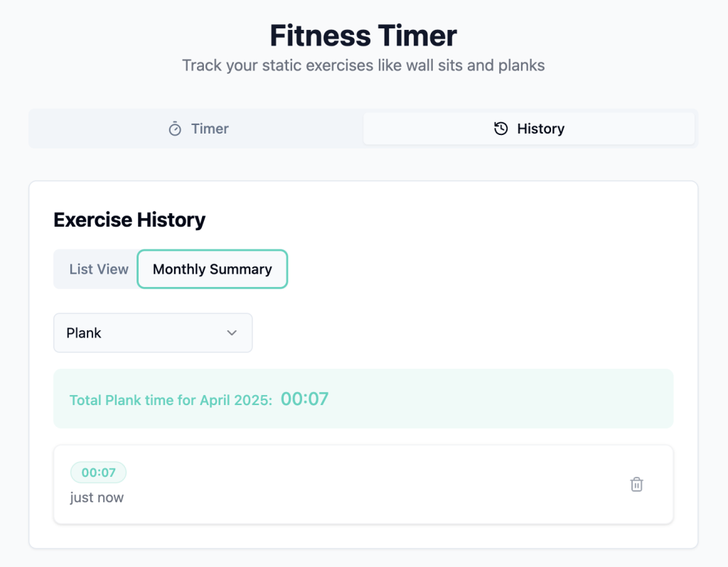Delete the 00:07 plank entry with trash icon

pos(636,484)
